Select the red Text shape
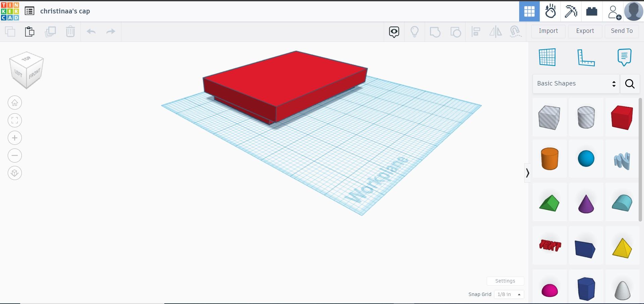The image size is (644, 304). coord(549,245)
